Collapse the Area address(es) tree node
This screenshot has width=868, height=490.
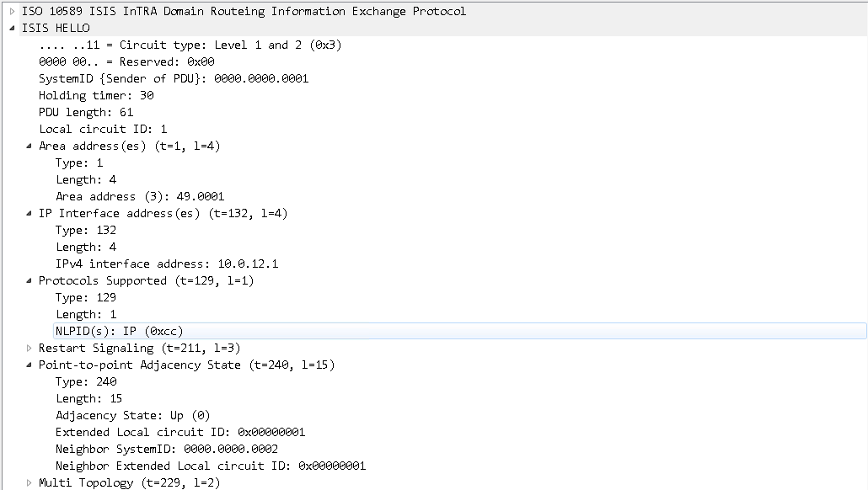(x=29, y=146)
